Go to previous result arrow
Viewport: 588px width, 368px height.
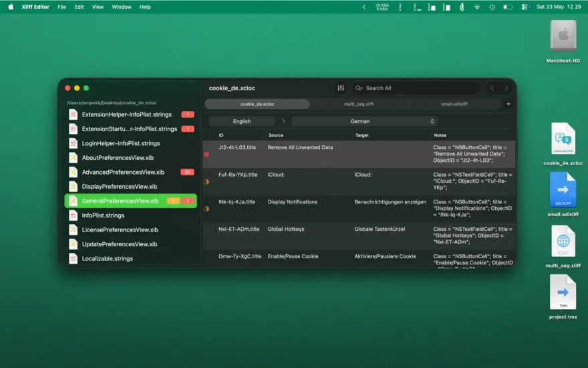[492, 88]
